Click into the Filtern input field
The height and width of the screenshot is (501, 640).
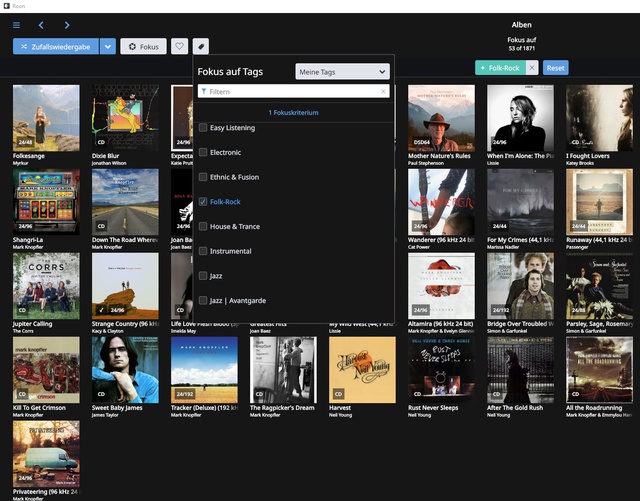tap(293, 91)
